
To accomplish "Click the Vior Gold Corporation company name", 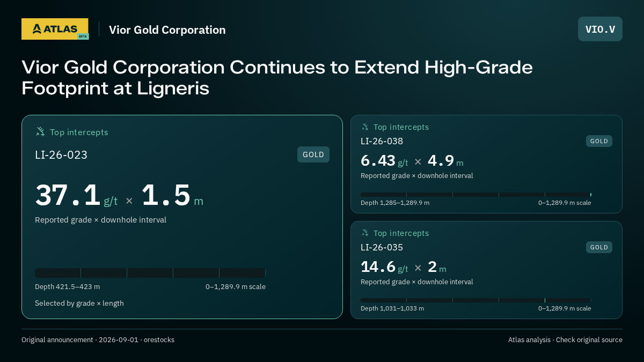I will coord(167,30).
